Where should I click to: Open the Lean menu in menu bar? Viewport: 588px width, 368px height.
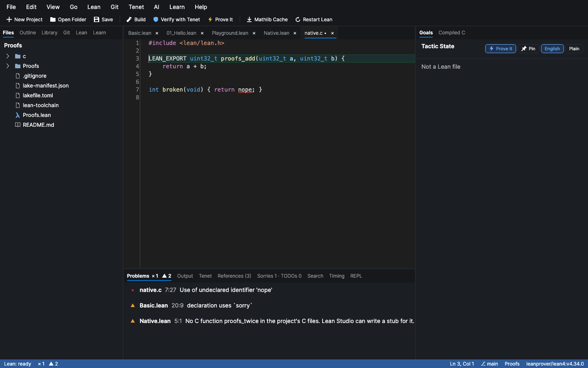point(94,7)
